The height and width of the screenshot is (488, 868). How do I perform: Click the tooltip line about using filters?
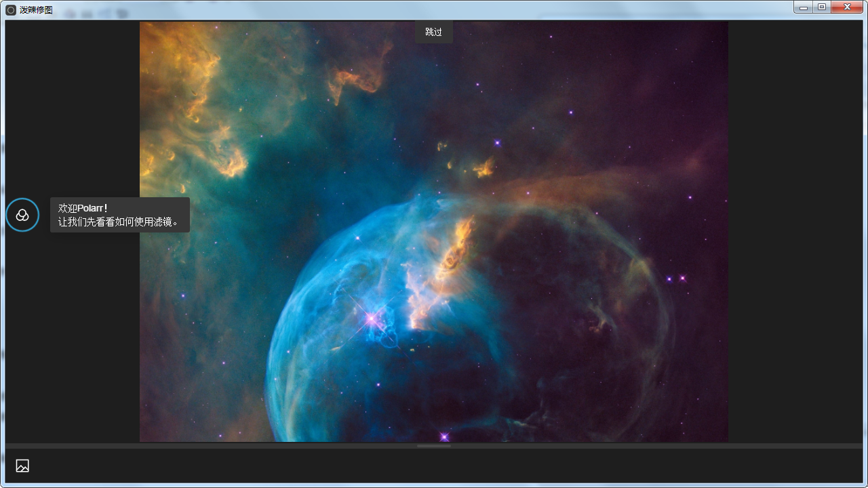118,222
